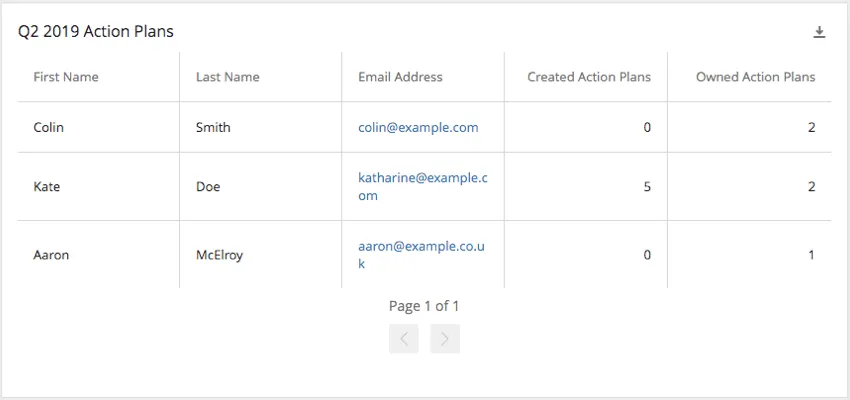
Task: Sort by the Last Name column header
Action: [x=227, y=77]
